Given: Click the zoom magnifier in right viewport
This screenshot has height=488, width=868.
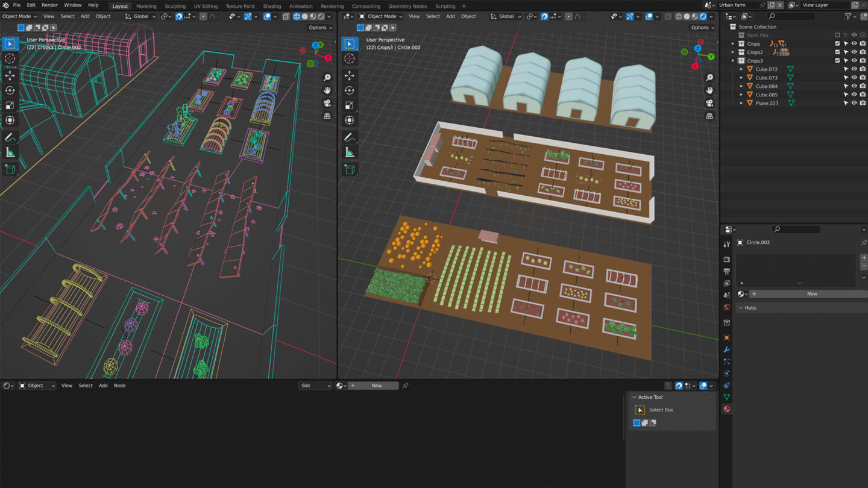Looking at the screenshot, I should click(x=709, y=78).
